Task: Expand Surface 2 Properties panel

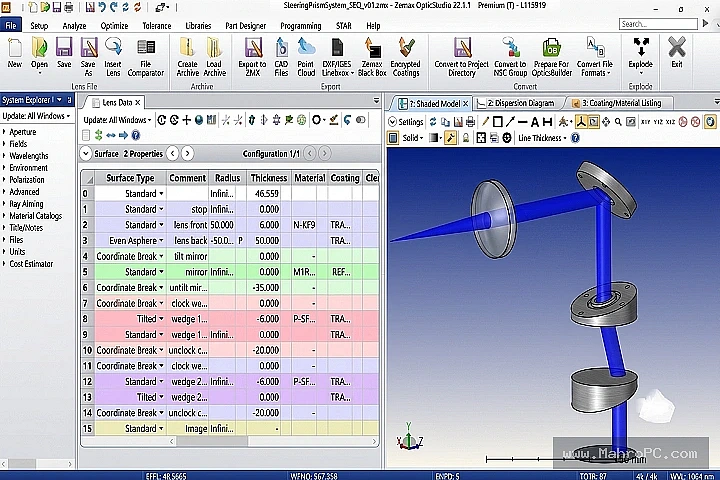Action: point(86,153)
